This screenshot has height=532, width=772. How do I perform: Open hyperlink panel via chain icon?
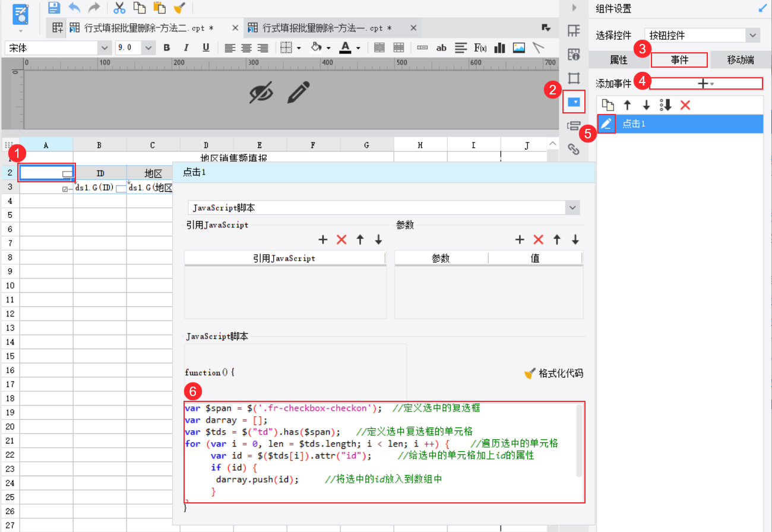(574, 149)
